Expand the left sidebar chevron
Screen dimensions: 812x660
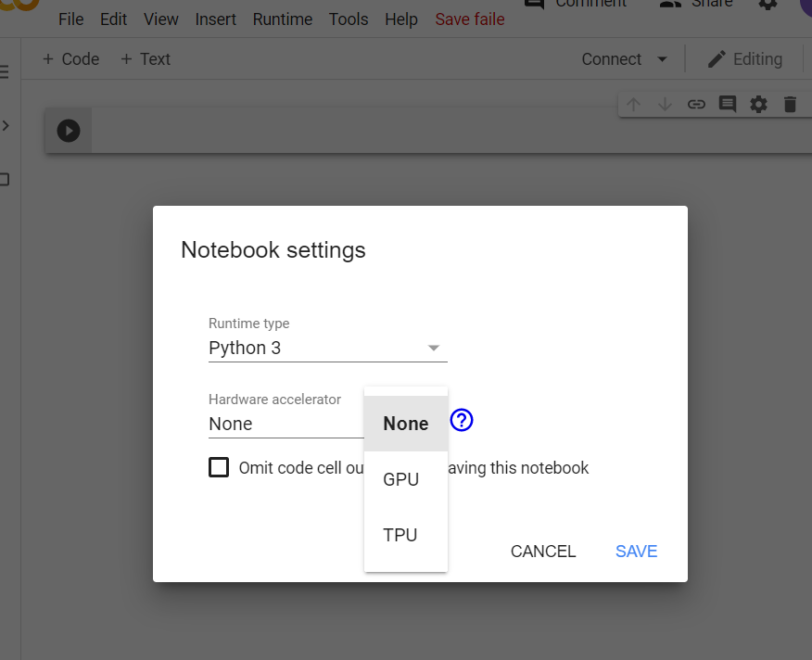pos(6,125)
